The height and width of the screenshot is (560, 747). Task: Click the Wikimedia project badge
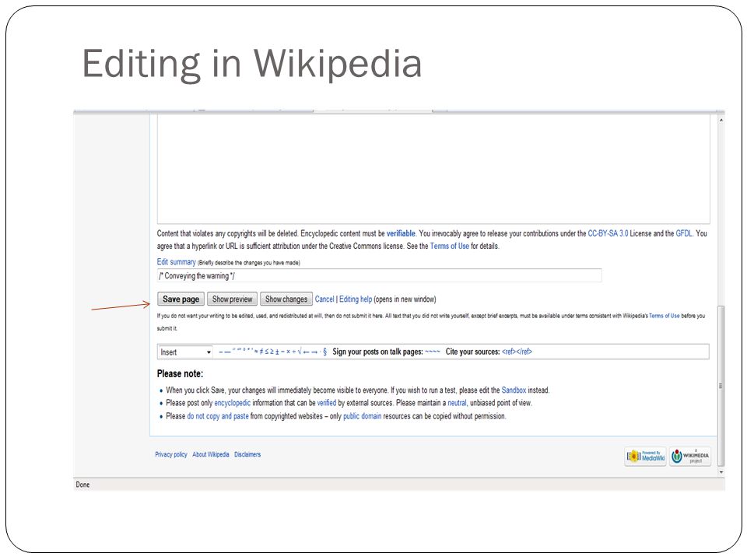tap(690, 457)
